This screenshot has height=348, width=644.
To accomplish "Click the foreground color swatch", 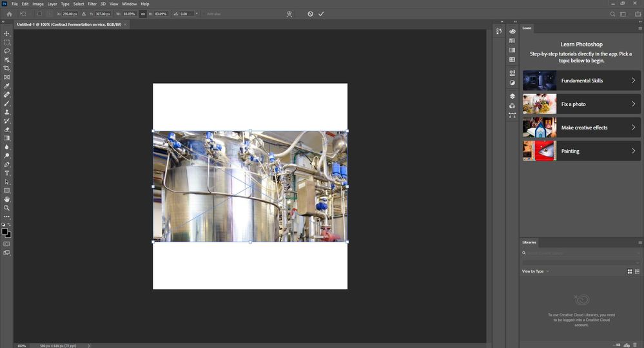I will click(x=5, y=231).
